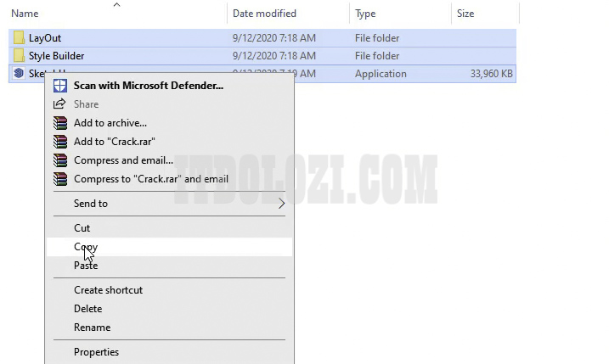Open Properties from the context menu
The height and width of the screenshot is (364, 609).
point(96,352)
